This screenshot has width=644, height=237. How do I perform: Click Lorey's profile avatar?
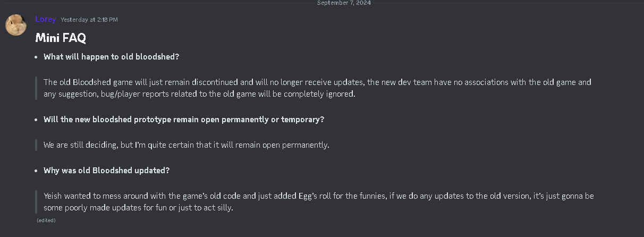tap(16, 25)
